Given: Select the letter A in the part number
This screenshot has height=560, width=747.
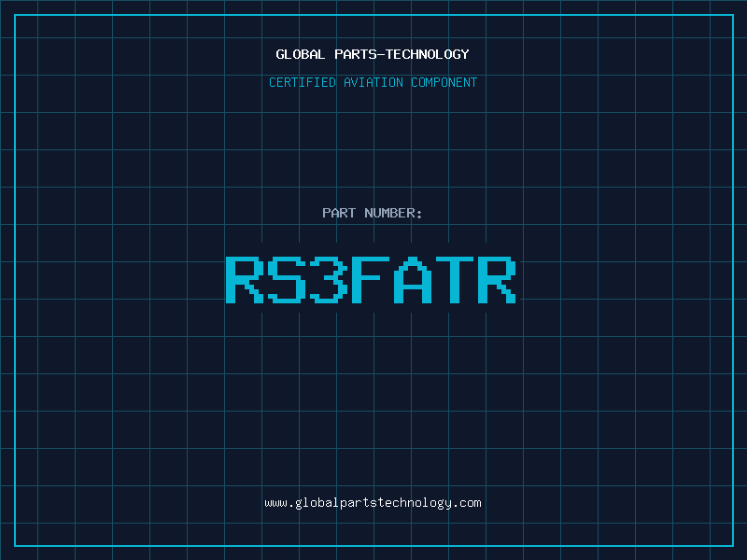Looking at the screenshot, I should click(x=413, y=279).
